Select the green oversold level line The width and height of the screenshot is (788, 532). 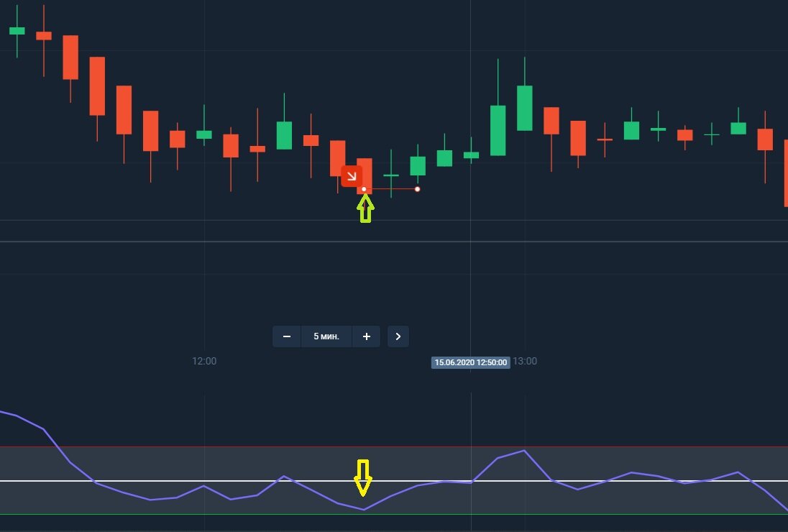394,514
